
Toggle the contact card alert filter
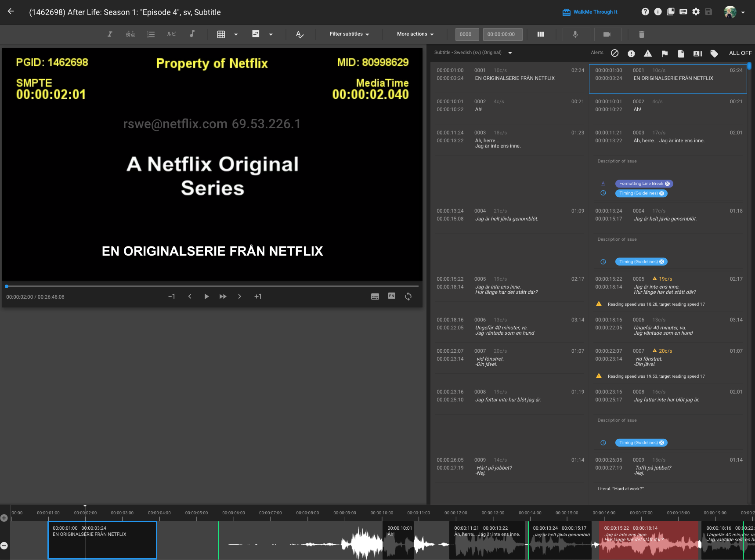[x=697, y=54]
